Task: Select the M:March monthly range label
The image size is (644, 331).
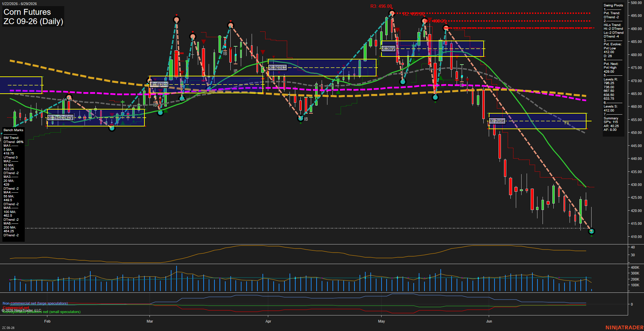Action: pyautogui.click(x=159, y=84)
